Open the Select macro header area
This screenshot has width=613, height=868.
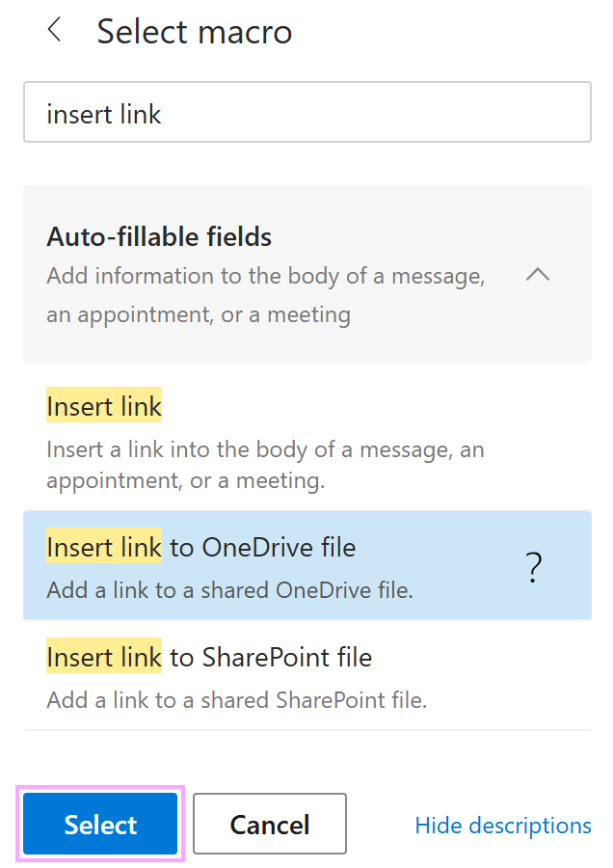[193, 30]
